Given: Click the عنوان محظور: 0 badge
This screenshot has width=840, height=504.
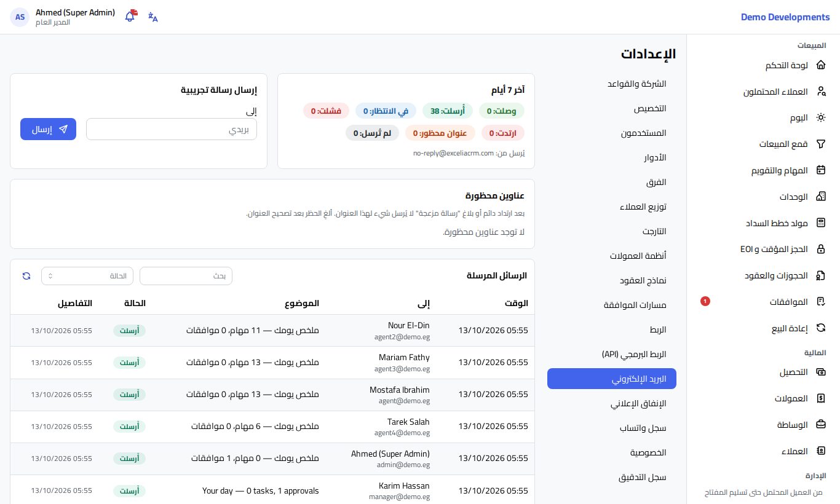Looking at the screenshot, I should click(x=440, y=133).
